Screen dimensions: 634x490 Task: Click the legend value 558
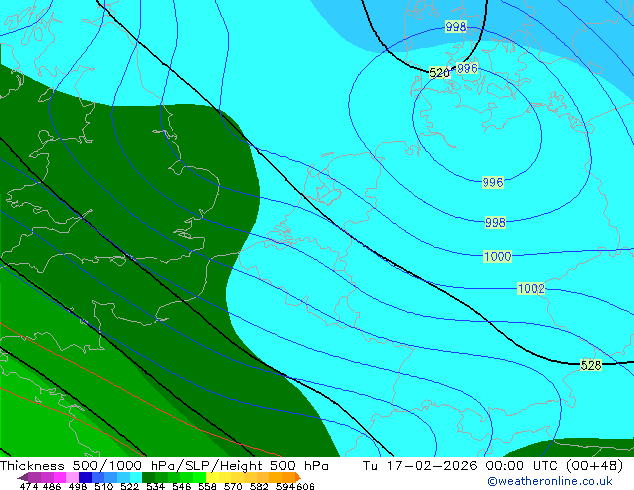point(207,486)
